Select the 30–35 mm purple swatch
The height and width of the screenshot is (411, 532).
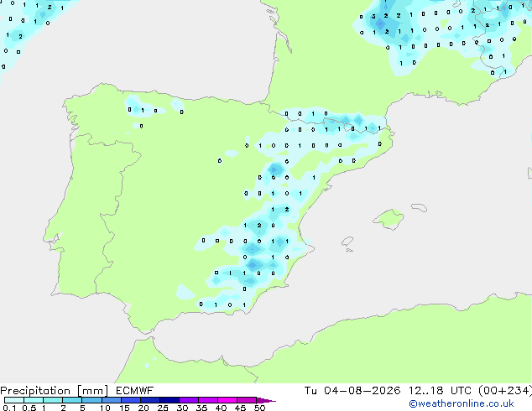(188, 400)
